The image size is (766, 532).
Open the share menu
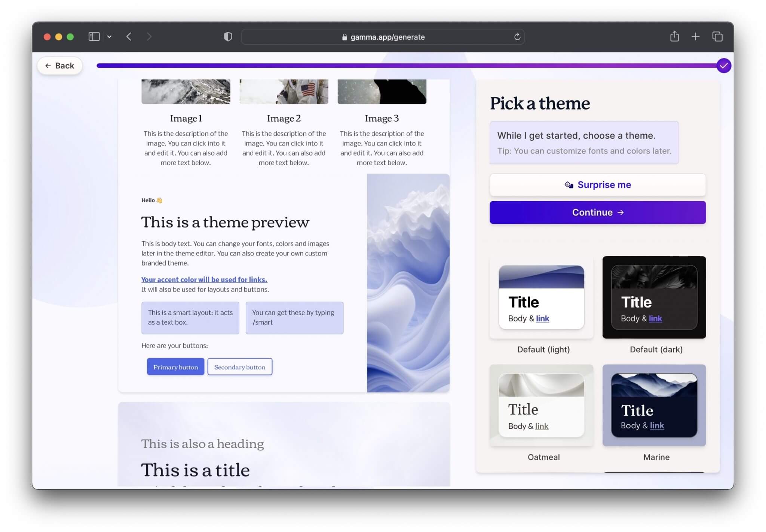(674, 36)
